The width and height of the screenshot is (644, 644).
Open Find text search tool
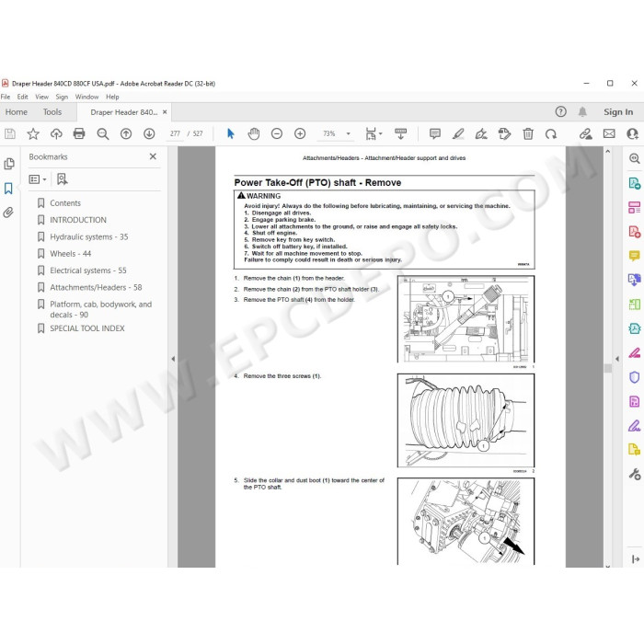103,134
